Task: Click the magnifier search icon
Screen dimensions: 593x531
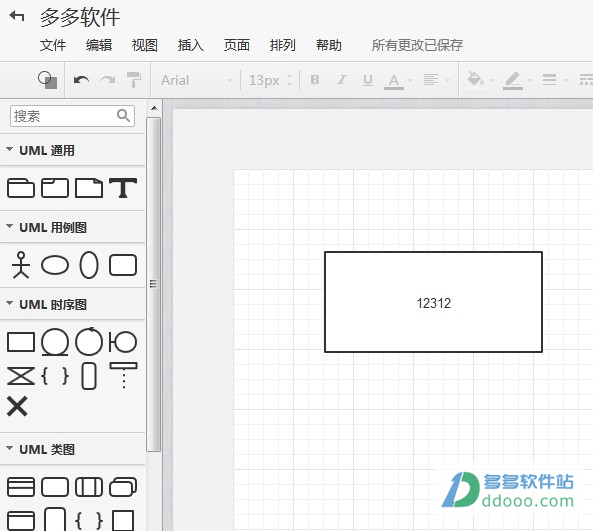Action: pos(123,115)
